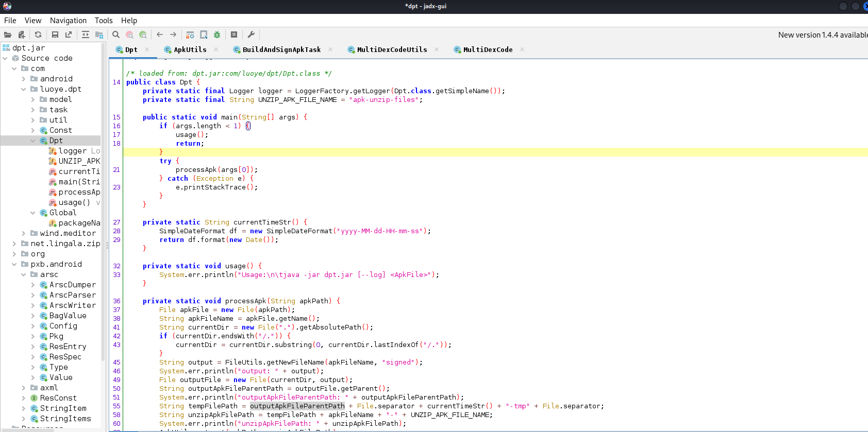This screenshot has height=432, width=868.
Task: Expand the axml package node
Action: point(24,388)
